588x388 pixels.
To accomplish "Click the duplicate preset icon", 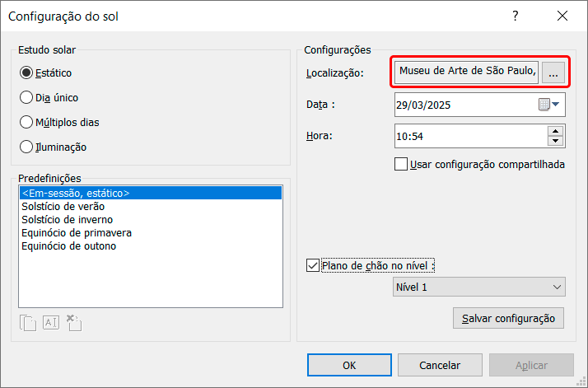I will tap(27, 323).
